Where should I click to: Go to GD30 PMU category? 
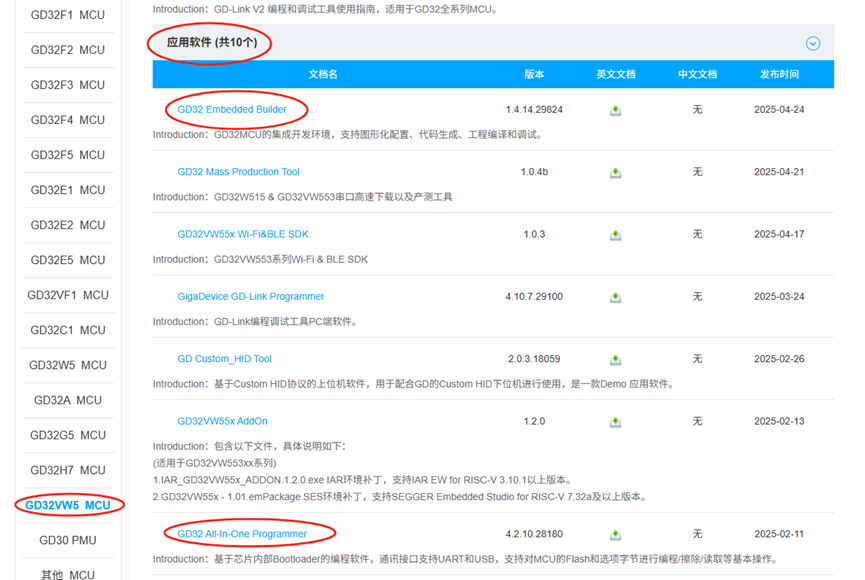coord(68,540)
